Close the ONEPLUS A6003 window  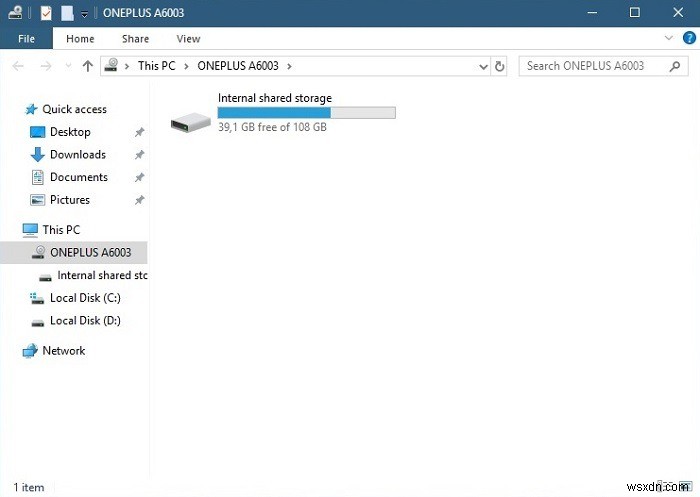pyautogui.click(x=678, y=13)
